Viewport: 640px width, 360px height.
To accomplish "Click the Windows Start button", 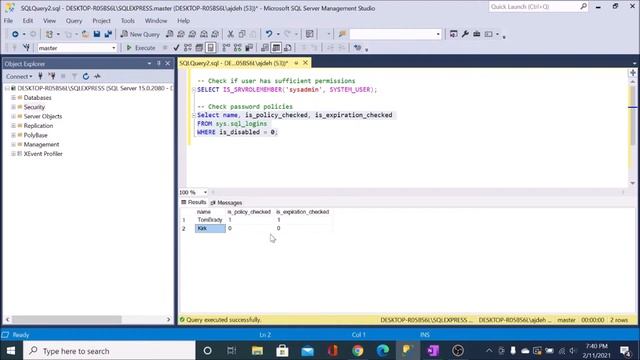I will (x=11, y=351).
